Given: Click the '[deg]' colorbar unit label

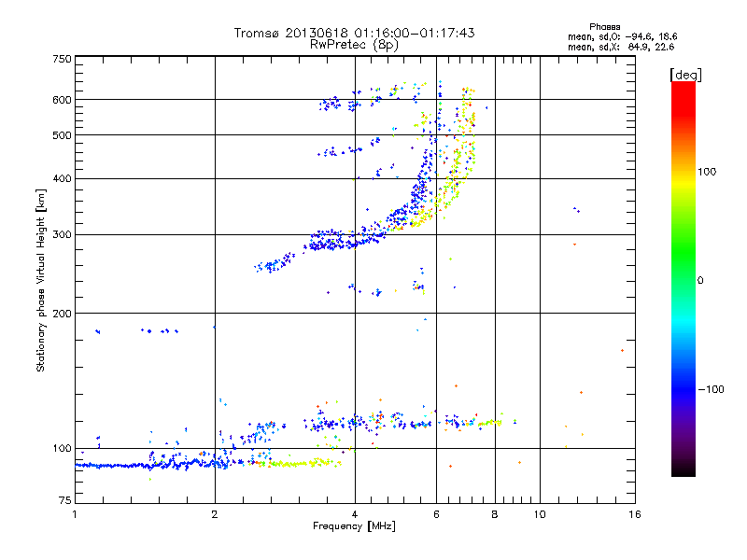Looking at the screenshot, I should [685, 76].
